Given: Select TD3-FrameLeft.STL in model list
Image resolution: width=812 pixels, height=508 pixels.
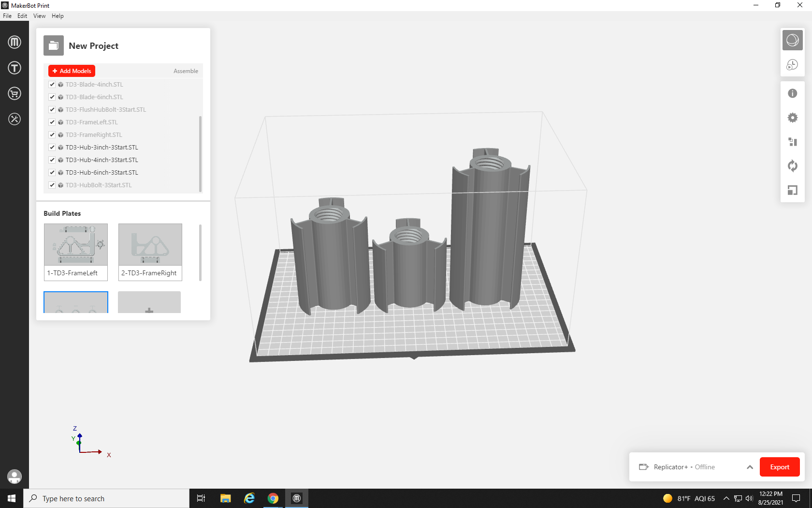Looking at the screenshot, I should pyautogui.click(x=92, y=122).
